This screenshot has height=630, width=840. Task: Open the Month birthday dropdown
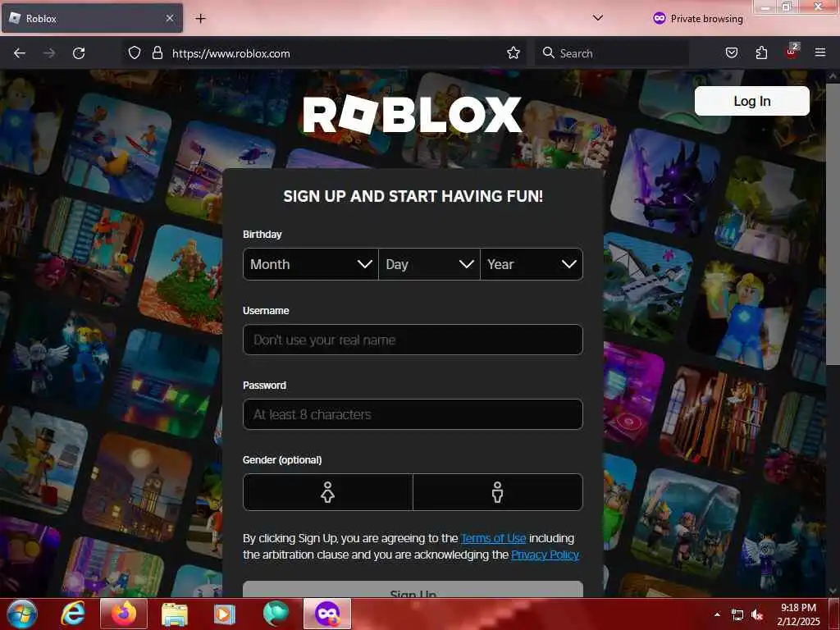point(311,264)
